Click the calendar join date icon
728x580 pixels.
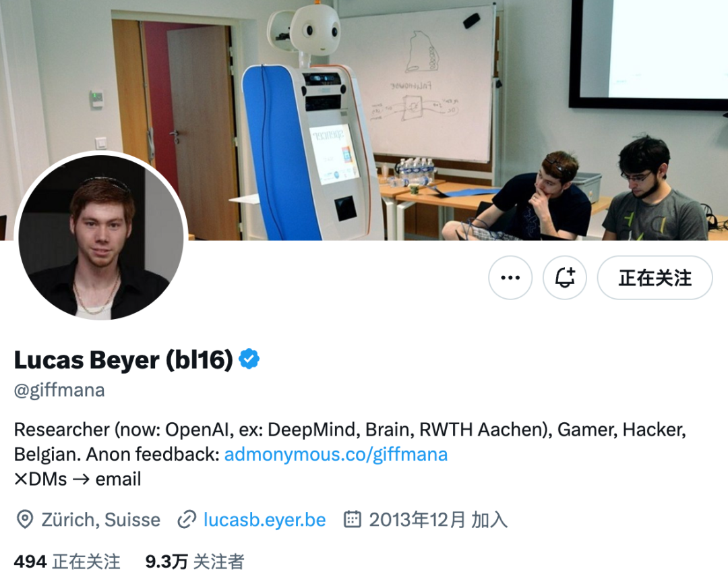352,519
